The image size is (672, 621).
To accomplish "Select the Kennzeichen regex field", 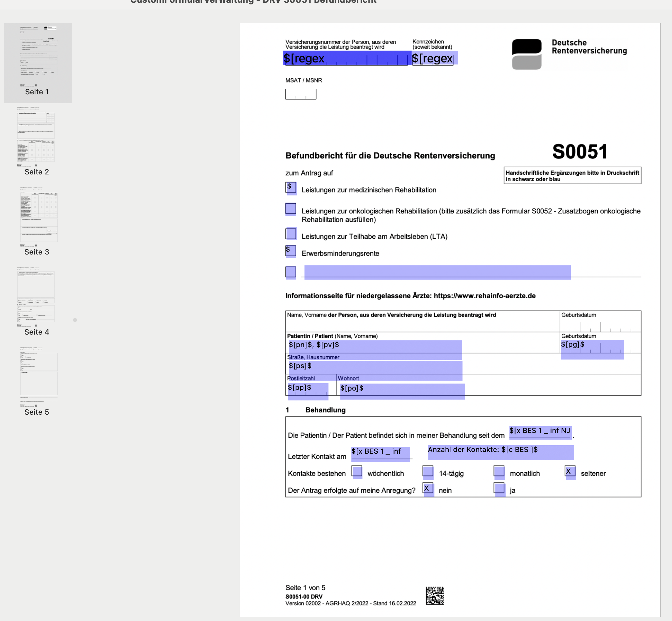I will (x=435, y=58).
